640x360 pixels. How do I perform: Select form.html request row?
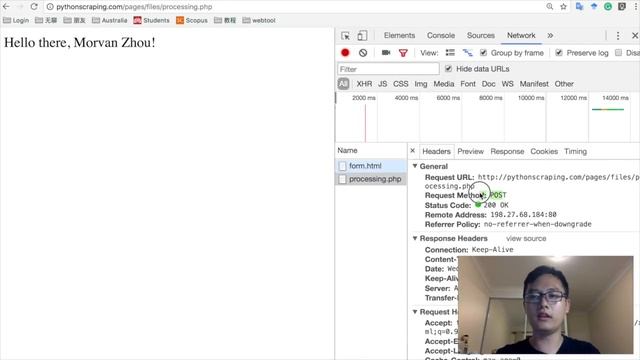371,166
